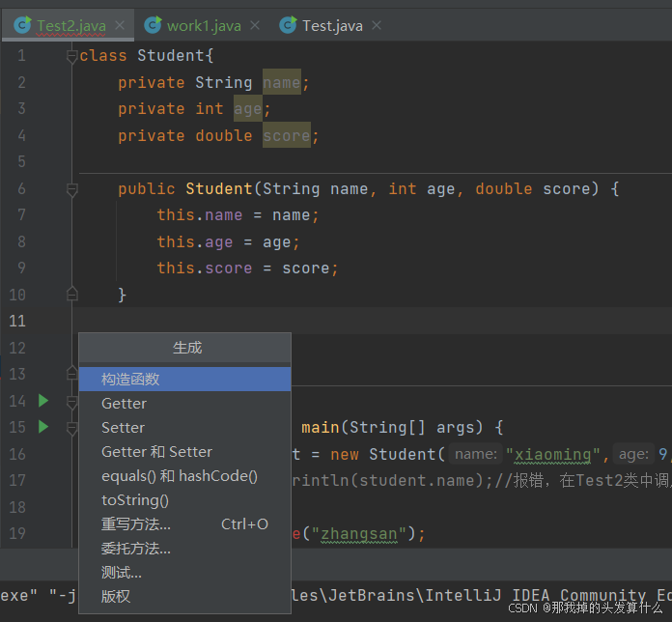Viewport: 672px width, 622px height.
Task: Click the Test2.java class file icon
Action: pyautogui.click(x=23, y=25)
